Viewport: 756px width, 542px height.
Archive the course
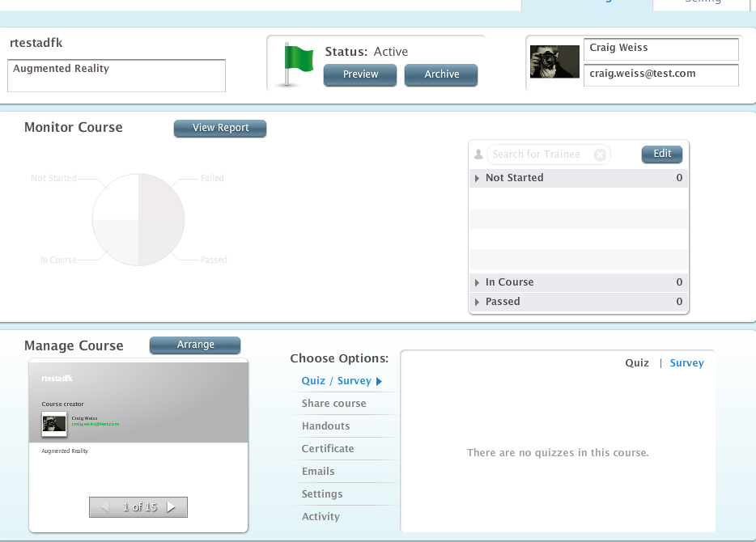[441, 74]
